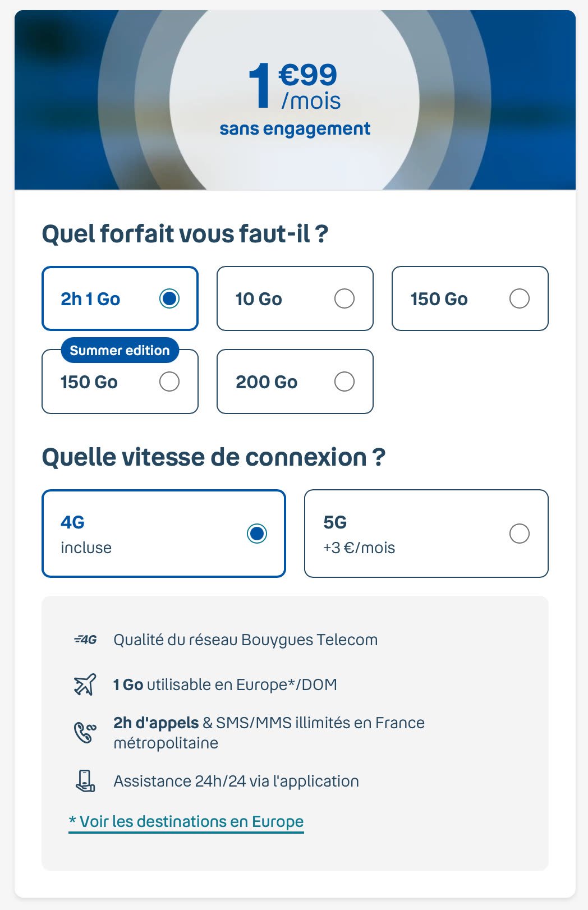The width and height of the screenshot is (588, 910).
Task: Select 4G incluse connection speed
Action: 164,534
